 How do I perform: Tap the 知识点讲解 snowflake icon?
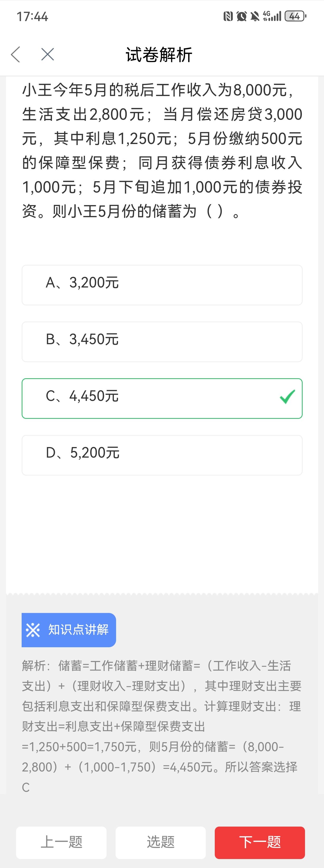pos(33,630)
